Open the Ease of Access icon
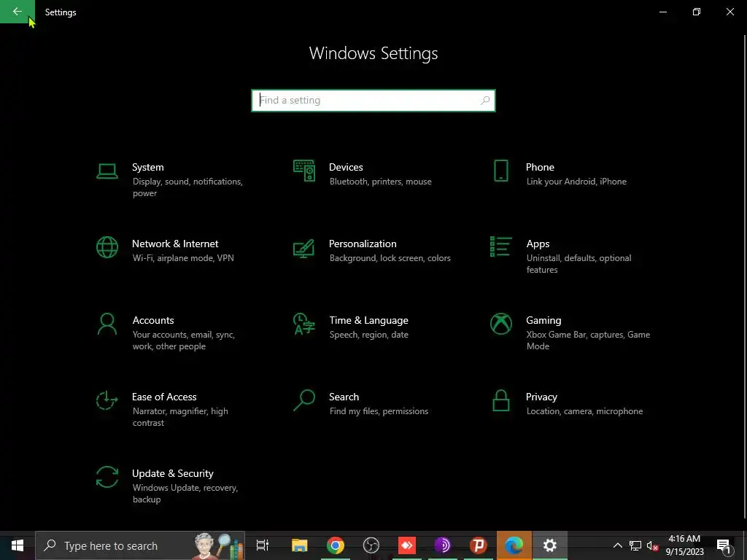Screen dimensions: 747x560 107,400
